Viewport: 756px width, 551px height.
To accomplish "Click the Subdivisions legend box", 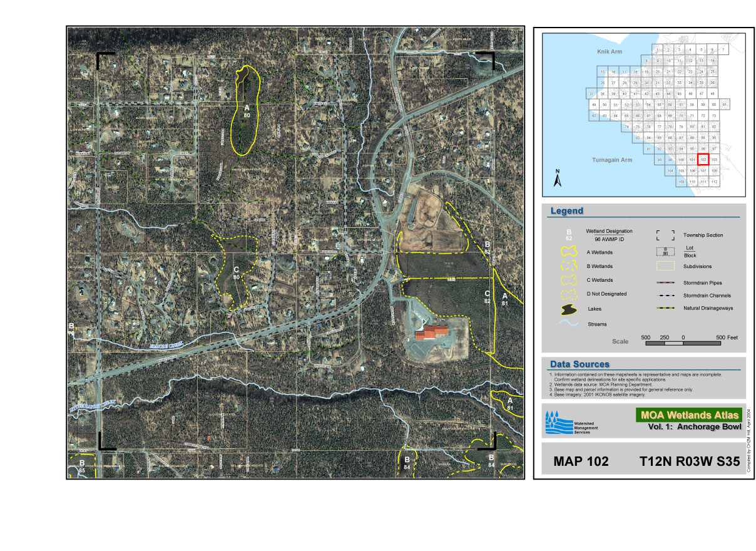I will click(665, 266).
